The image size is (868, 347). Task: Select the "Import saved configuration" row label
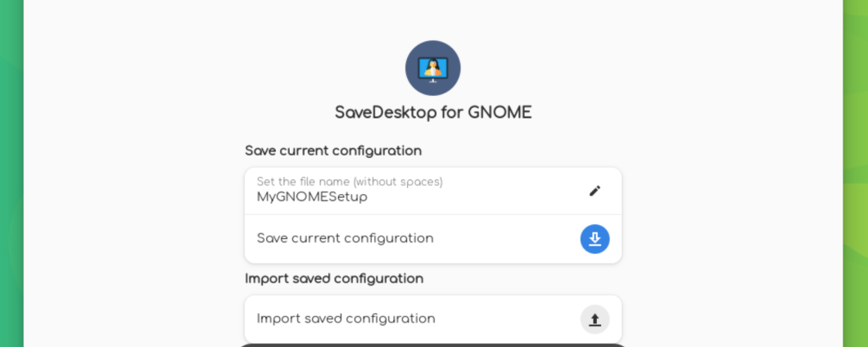(x=346, y=318)
